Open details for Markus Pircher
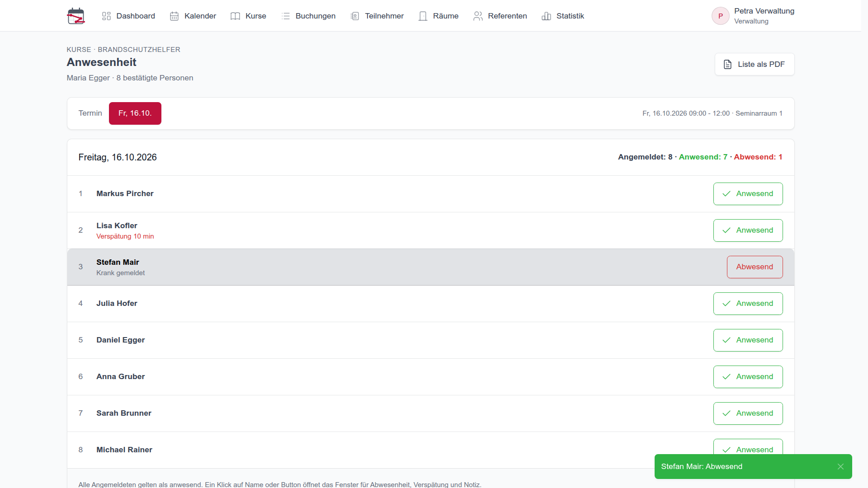This screenshot has width=868, height=488. [x=125, y=193]
